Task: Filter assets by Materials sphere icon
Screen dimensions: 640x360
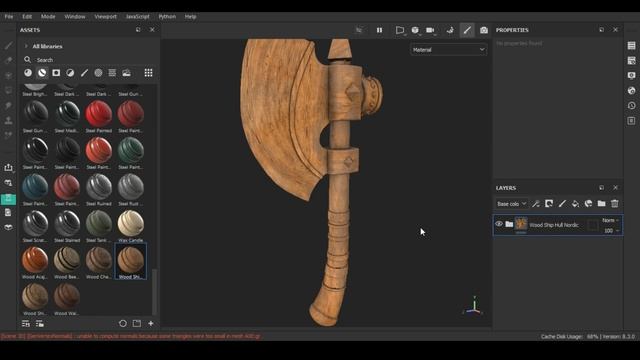Action: point(28,73)
